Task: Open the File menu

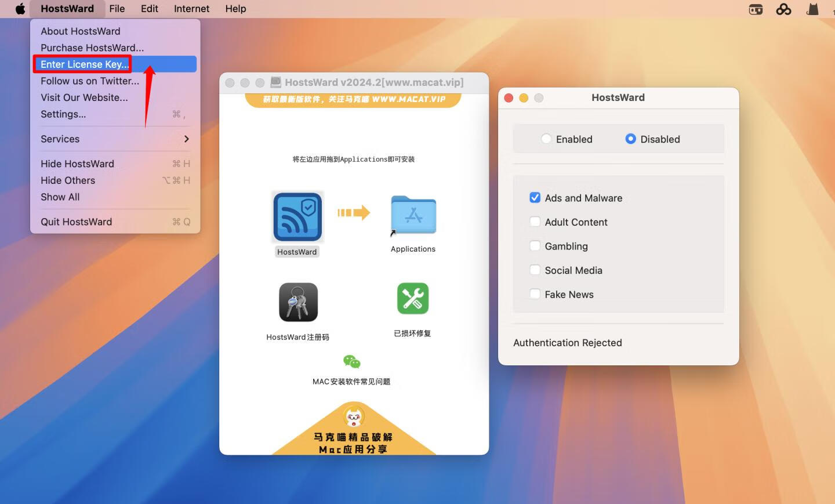Action: pyautogui.click(x=117, y=9)
